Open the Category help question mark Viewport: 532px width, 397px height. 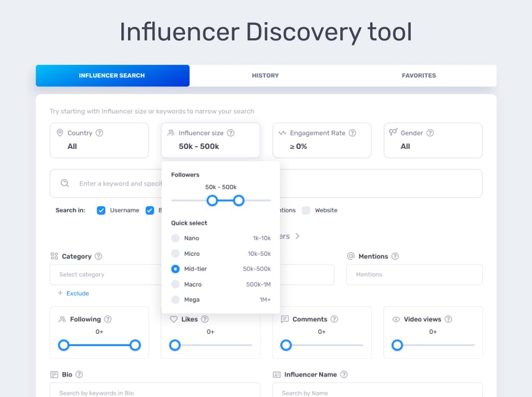tap(99, 256)
